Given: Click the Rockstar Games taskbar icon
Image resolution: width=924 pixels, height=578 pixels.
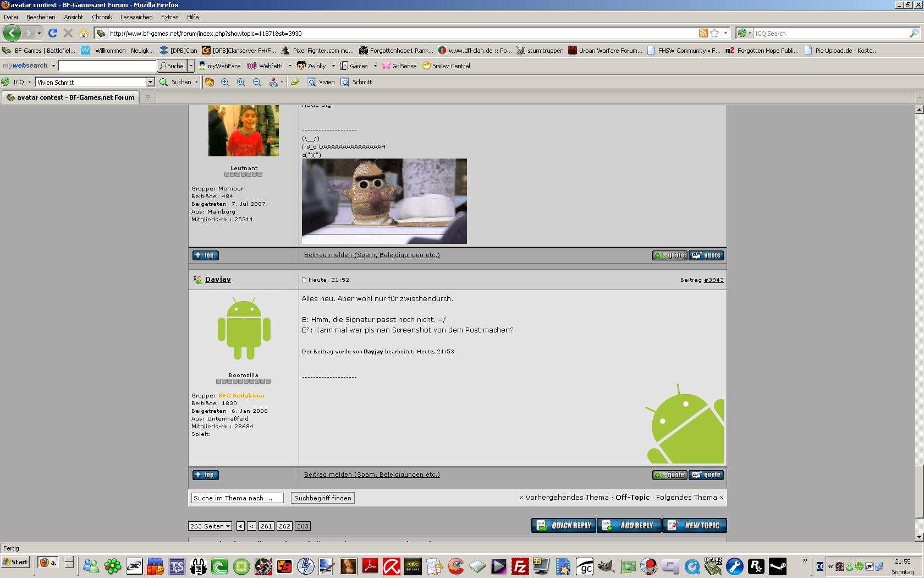Looking at the screenshot, I should coord(756,566).
